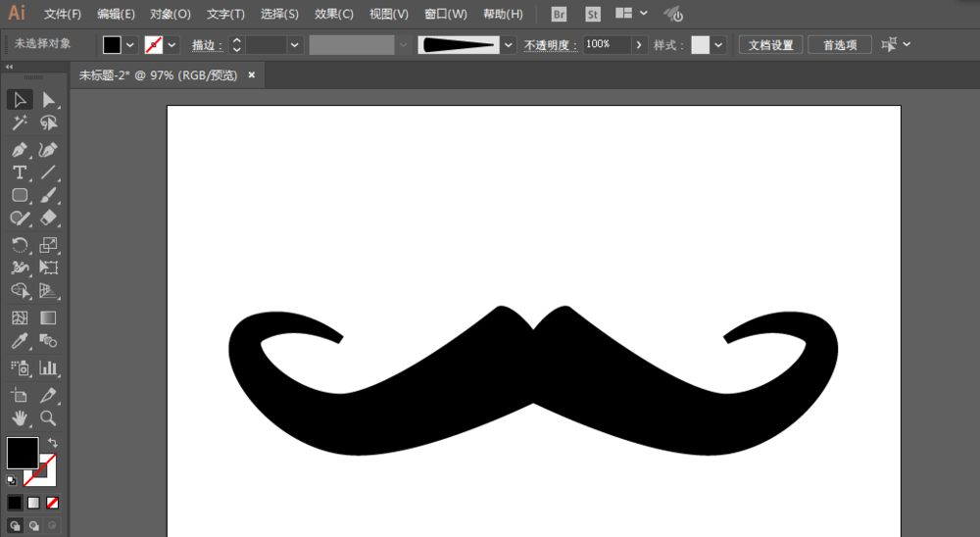Select the Rotate tool

click(x=20, y=245)
